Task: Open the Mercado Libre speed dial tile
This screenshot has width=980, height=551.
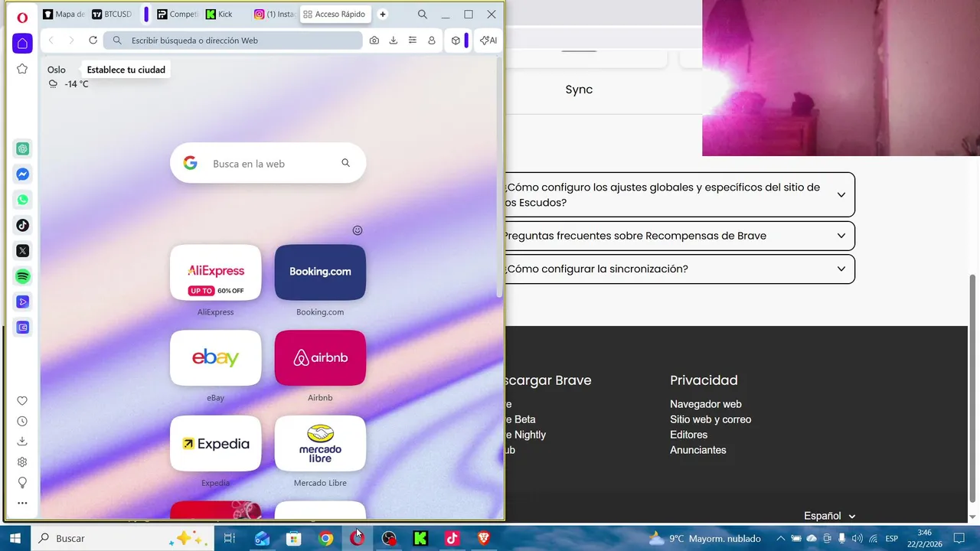Action: tap(320, 443)
